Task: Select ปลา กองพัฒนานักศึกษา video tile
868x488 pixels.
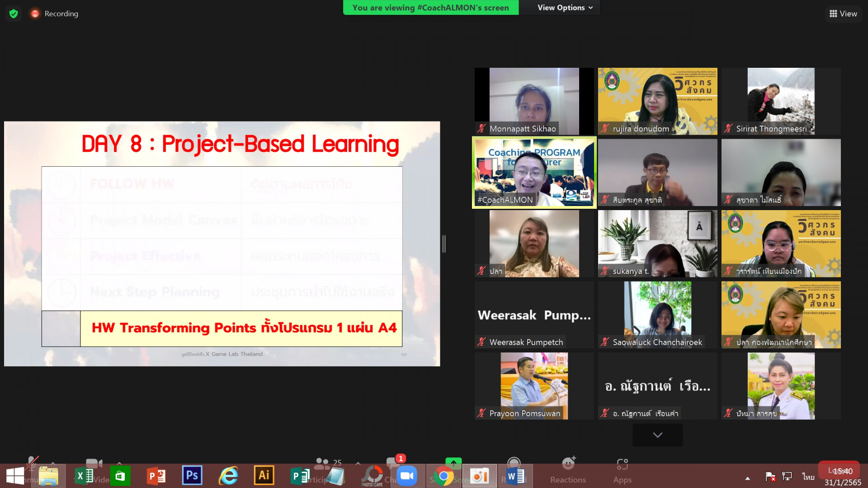Action: [x=781, y=315]
